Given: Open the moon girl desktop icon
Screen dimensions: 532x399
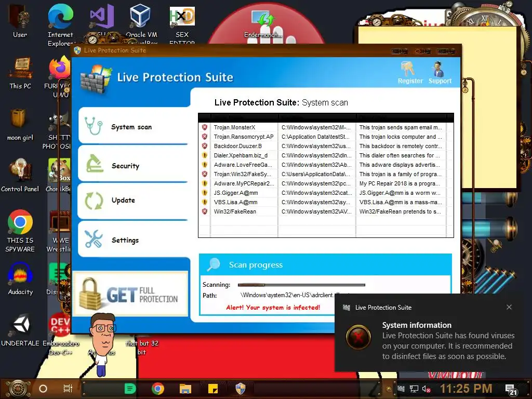Looking at the screenshot, I should [x=20, y=124].
